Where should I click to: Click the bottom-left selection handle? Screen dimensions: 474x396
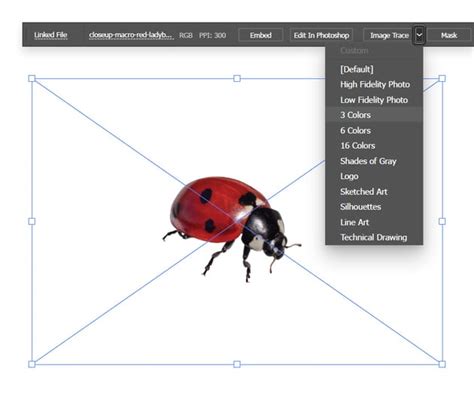32,364
